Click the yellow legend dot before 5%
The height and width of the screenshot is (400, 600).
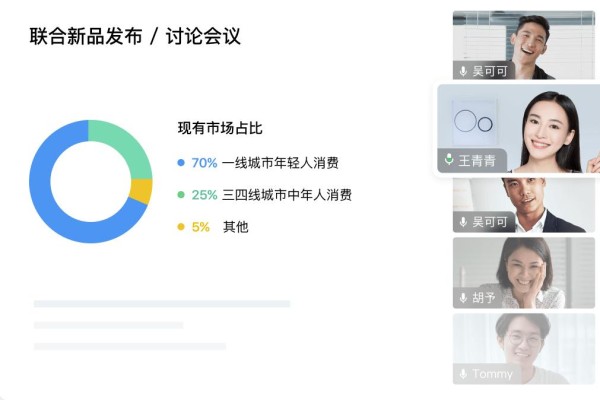point(181,227)
